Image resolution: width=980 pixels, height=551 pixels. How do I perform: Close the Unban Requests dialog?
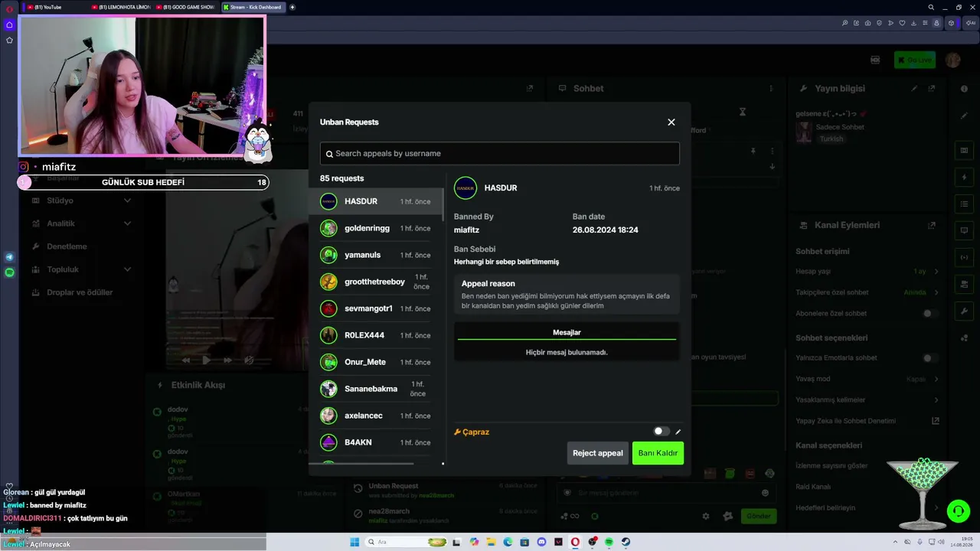tap(671, 122)
